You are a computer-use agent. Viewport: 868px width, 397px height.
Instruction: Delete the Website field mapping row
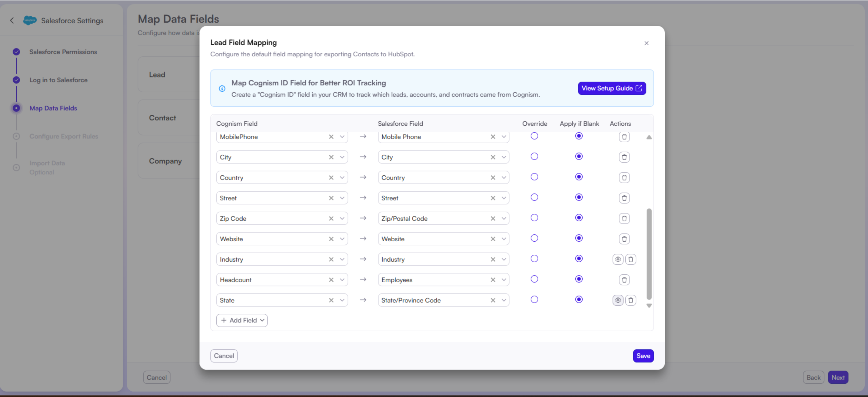tap(624, 239)
